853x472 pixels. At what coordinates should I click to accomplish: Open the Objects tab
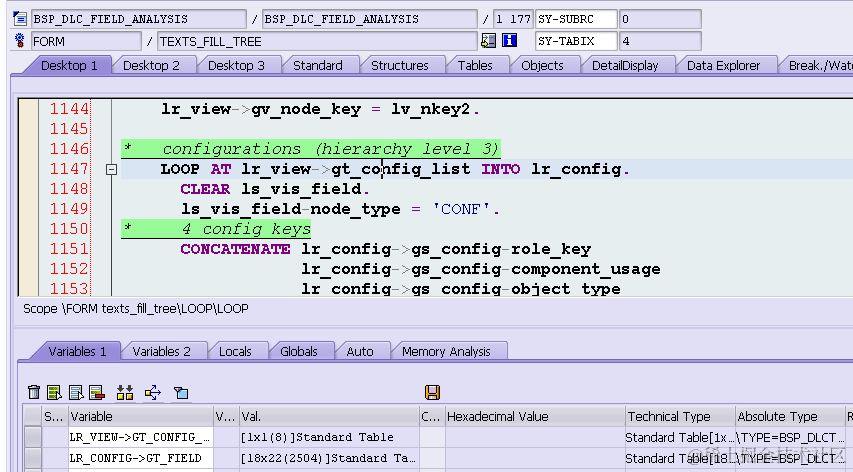coord(542,65)
